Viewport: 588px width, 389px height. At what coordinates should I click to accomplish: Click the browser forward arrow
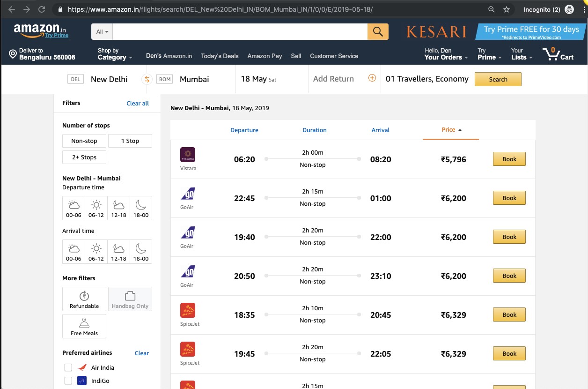pos(27,9)
